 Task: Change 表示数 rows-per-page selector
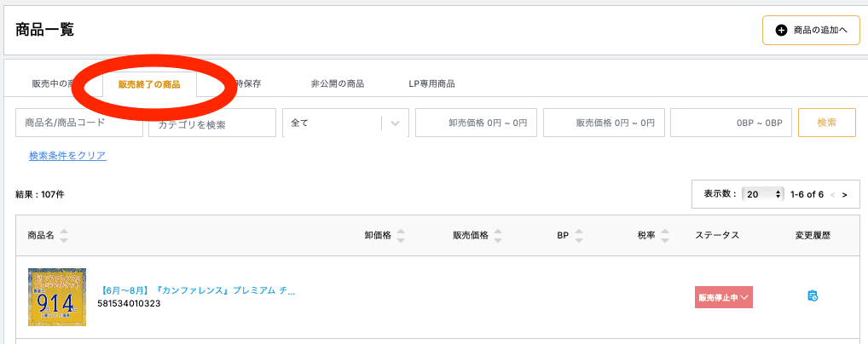pyautogui.click(x=762, y=194)
